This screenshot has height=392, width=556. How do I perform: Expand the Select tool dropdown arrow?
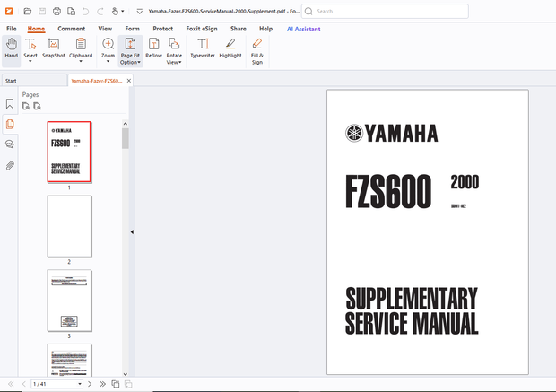pos(30,61)
